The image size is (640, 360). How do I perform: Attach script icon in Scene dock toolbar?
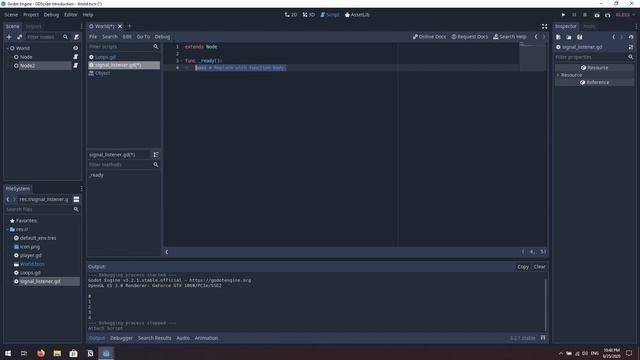pyautogui.click(x=76, y=37)
